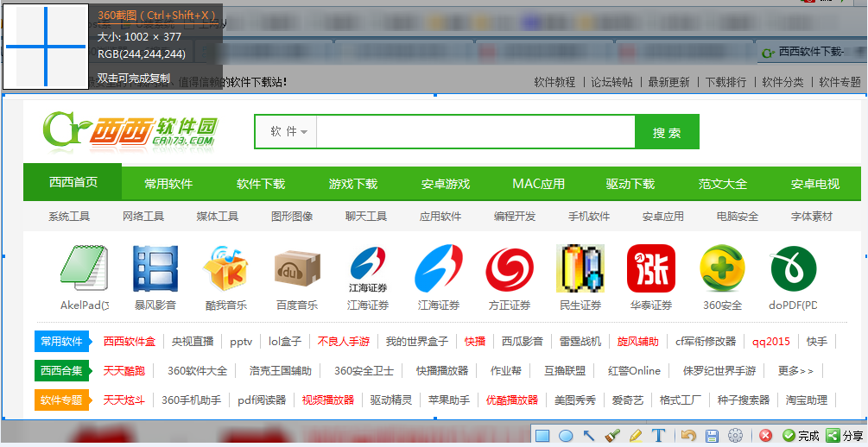Open the 常用软件 navigation tab
The height and width of the screenshot is (447, 868).
point(168,184)
